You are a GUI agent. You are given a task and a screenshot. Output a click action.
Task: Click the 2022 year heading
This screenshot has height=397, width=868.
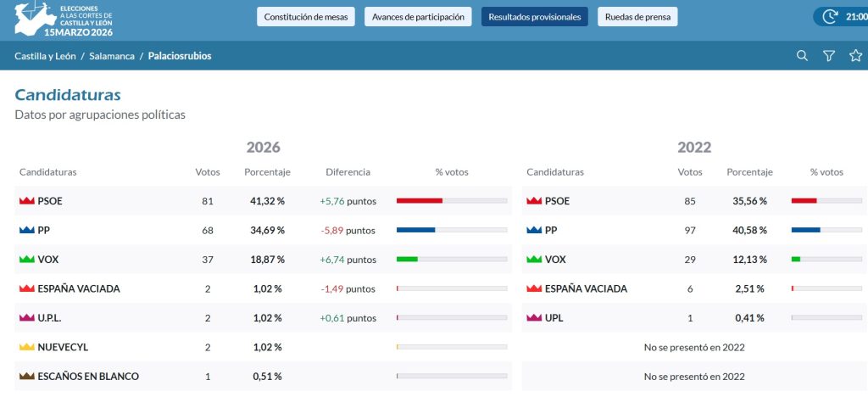pyautogui.click(x=694, y=148)
